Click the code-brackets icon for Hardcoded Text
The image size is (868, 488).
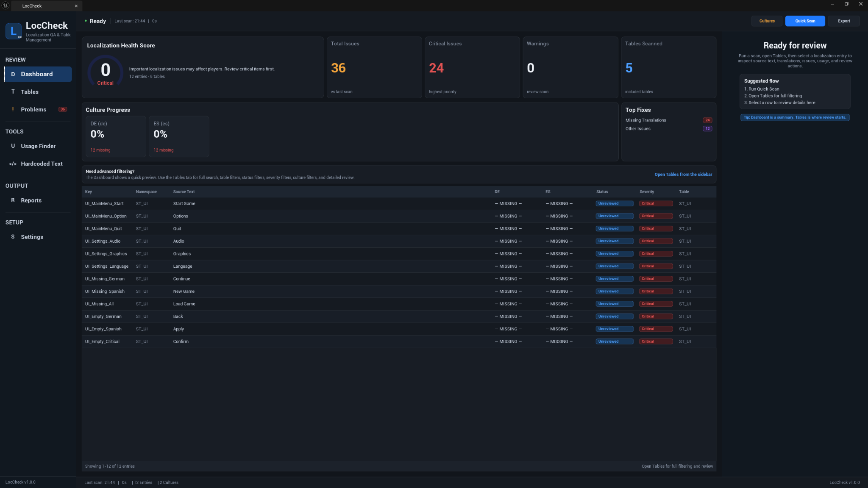tap(13, 164)
